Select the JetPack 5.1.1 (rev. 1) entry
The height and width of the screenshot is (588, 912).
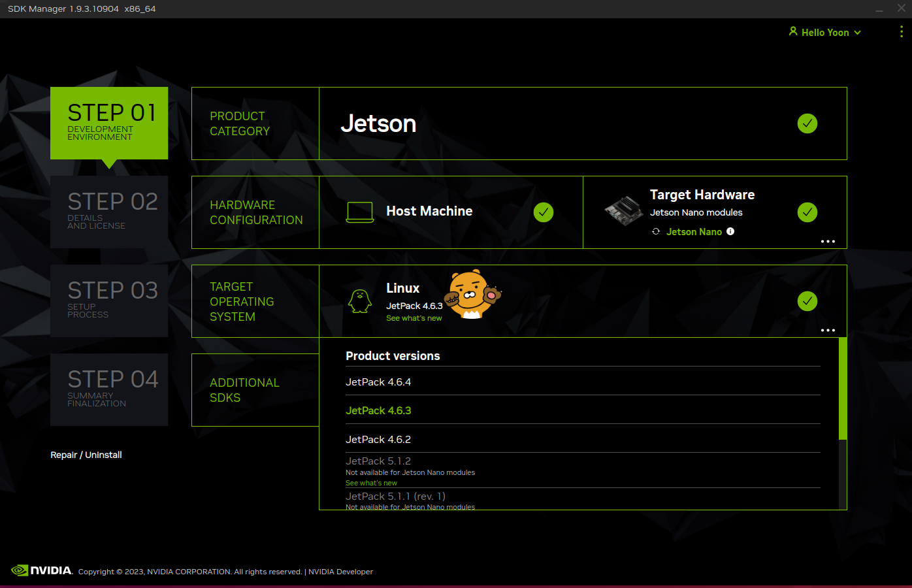[x=583, y=500]
